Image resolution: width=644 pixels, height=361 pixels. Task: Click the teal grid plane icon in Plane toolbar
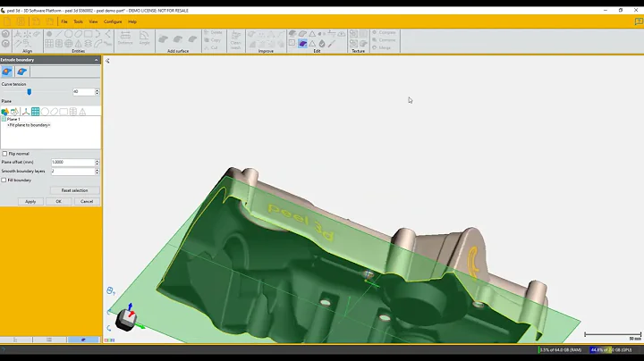35,112
